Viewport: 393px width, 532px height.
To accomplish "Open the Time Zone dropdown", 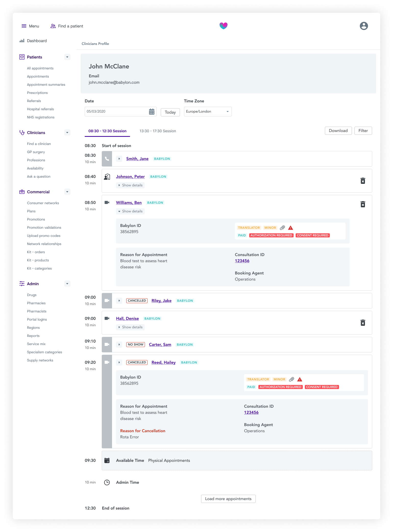I will 207,112.
